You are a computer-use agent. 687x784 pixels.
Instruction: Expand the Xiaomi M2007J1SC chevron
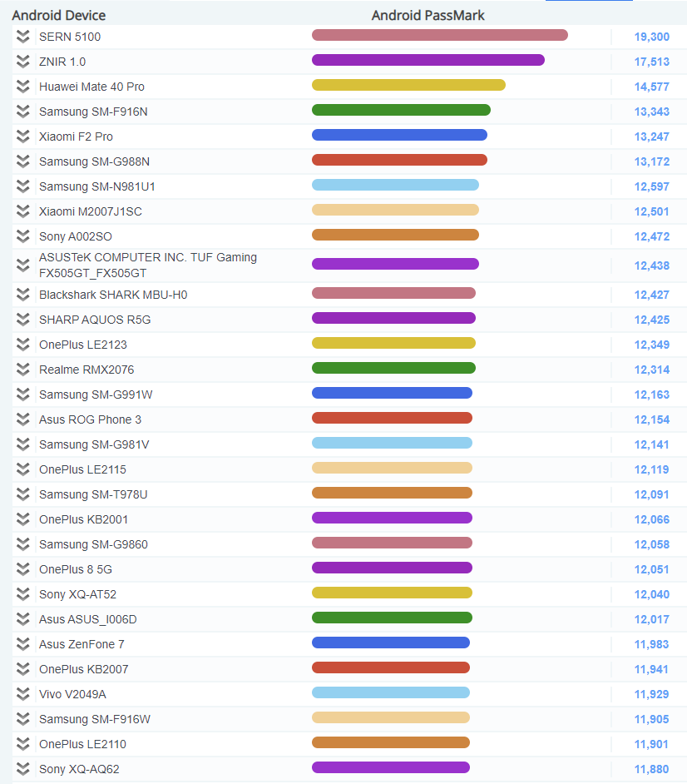click(x=23, y=211)
